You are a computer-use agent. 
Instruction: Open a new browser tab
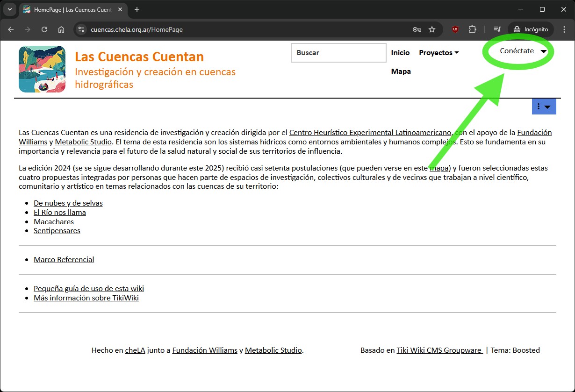[137, 9]
